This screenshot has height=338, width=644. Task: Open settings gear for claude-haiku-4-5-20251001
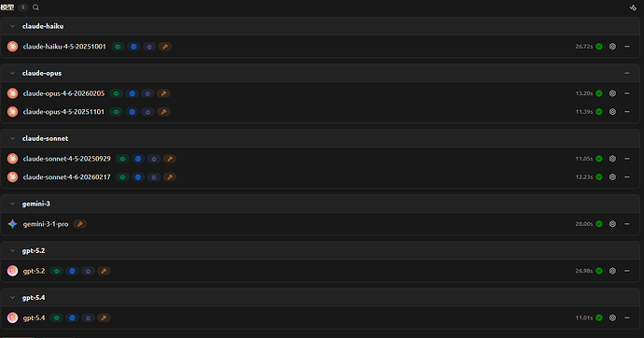(x=612, y=47)
